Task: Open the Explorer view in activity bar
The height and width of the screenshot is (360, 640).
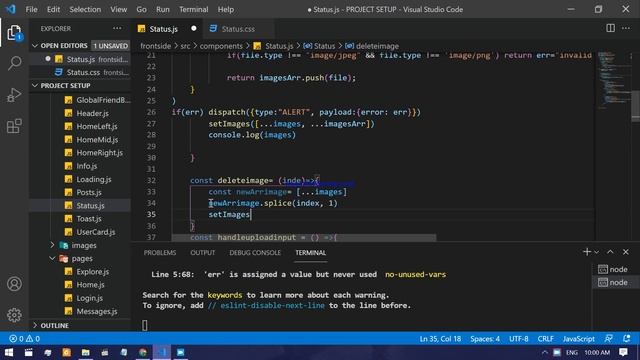Action: 14,33
